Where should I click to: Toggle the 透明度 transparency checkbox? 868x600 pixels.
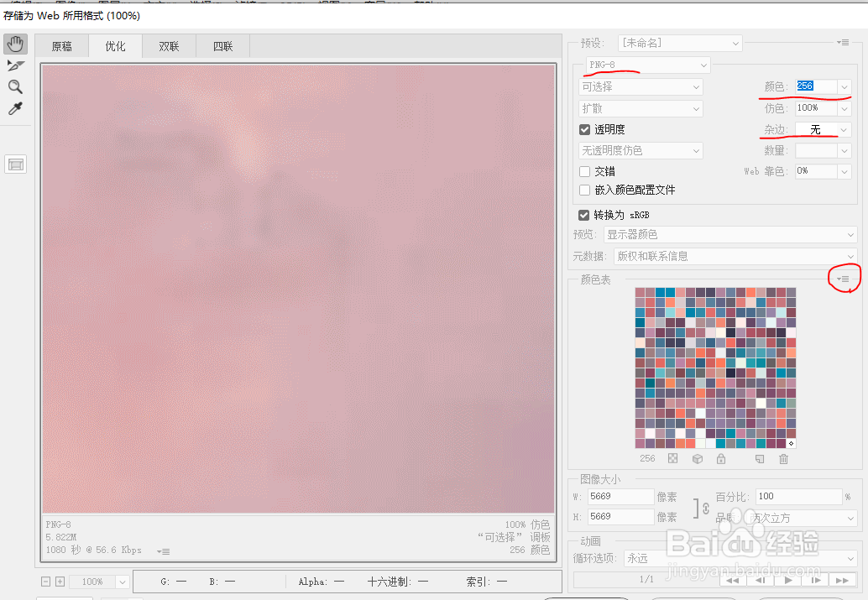click(x=584, y=129)
